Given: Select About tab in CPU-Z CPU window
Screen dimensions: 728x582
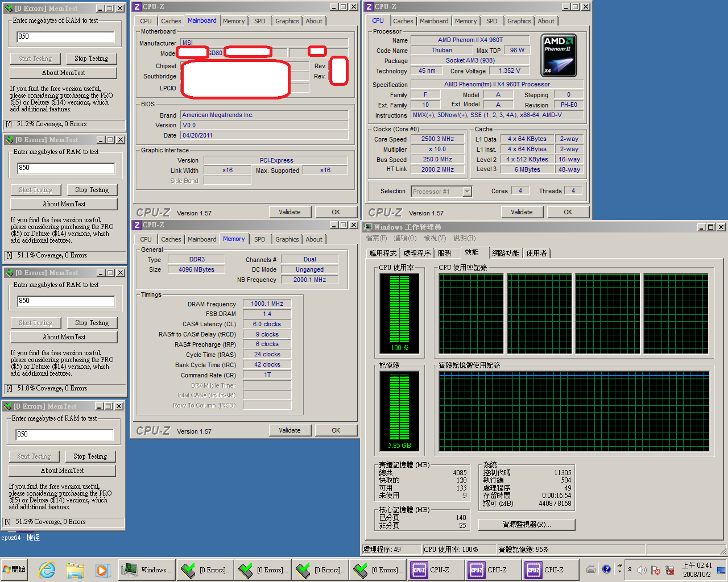Looking at the screenshot, I should pyautogui.click(x=546, y=21).
